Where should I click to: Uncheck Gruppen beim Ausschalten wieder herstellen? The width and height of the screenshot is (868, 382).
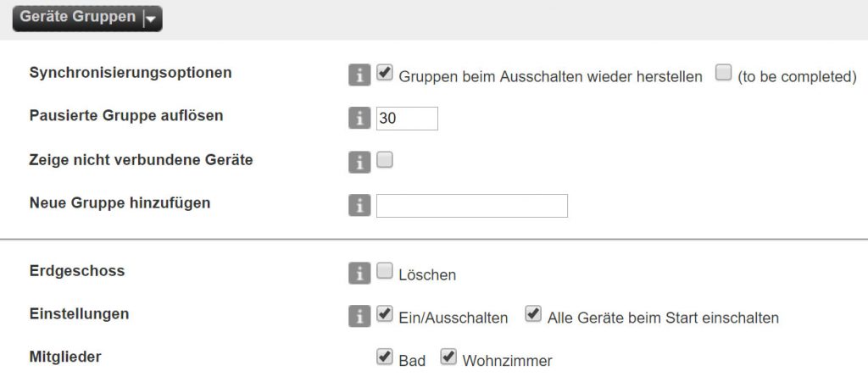[x=384, y=73]
